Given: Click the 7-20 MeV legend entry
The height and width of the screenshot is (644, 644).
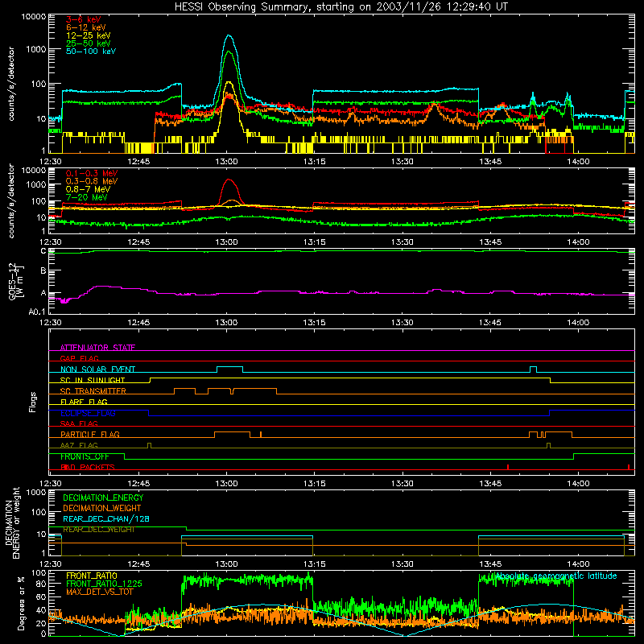Looking at the screenshot, I should (x=86, y=197).
